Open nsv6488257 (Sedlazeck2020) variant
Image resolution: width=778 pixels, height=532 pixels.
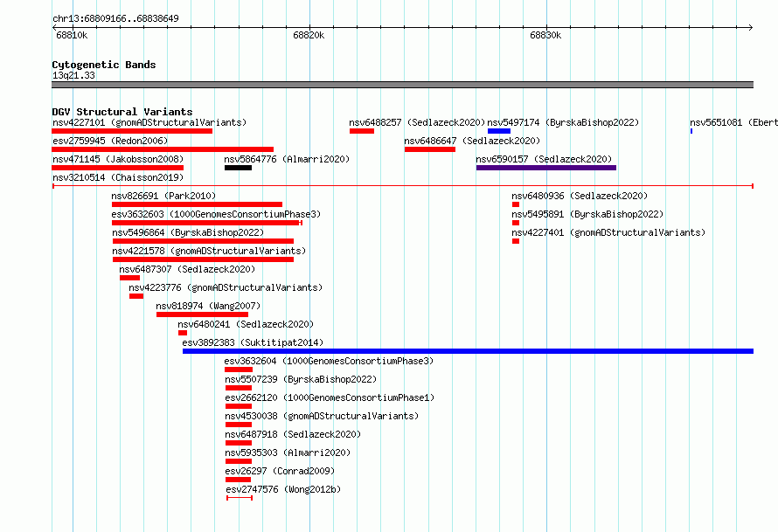[x=417, y=122]
